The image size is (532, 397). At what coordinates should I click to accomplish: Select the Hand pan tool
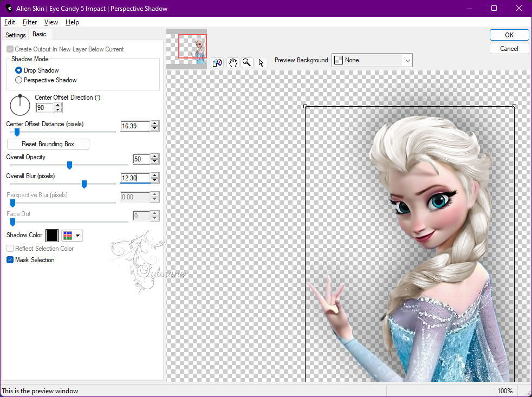233,63
